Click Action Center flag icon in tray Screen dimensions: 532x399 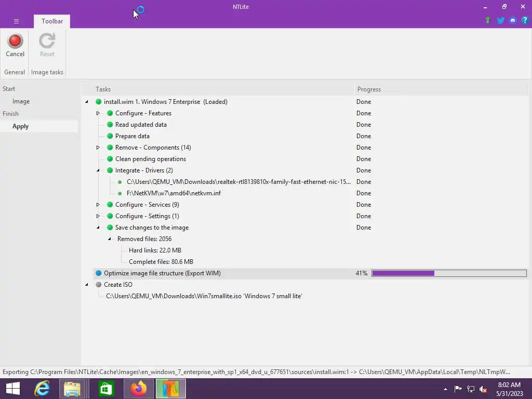(x=458, y=389)
